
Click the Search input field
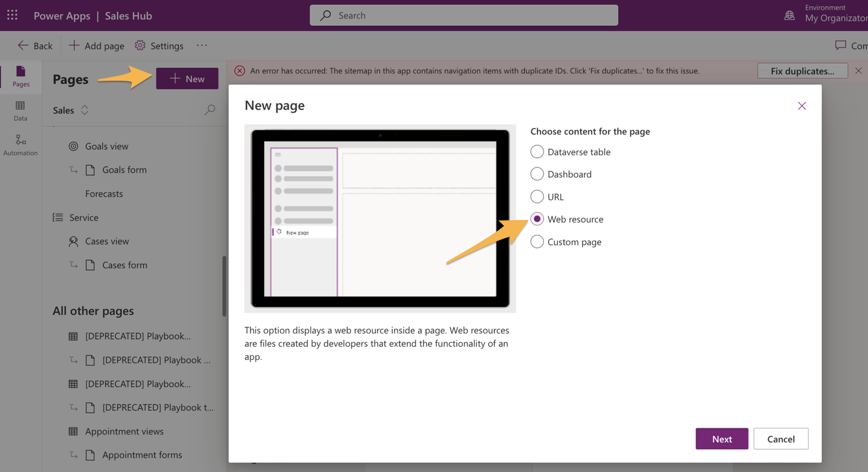tap(464, 15)
